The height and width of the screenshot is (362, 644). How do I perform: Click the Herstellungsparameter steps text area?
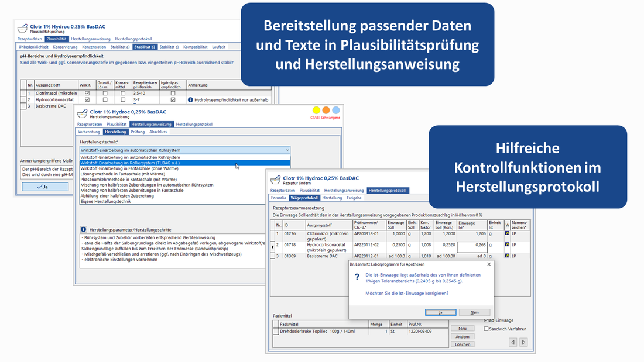point(173,251)
